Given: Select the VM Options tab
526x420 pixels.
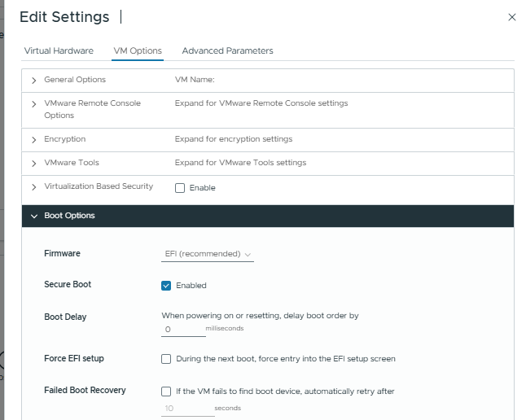Looking at the screenshot, I should pyautogui.click(x=137, y=50).
